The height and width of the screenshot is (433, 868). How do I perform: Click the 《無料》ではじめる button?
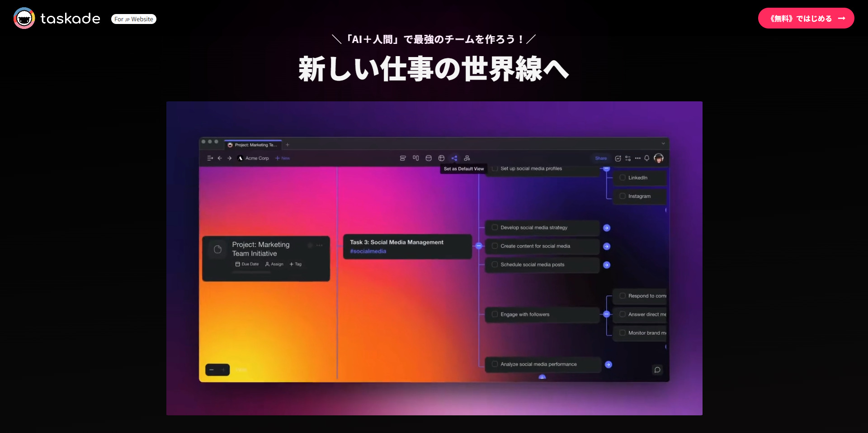[806, 19]
